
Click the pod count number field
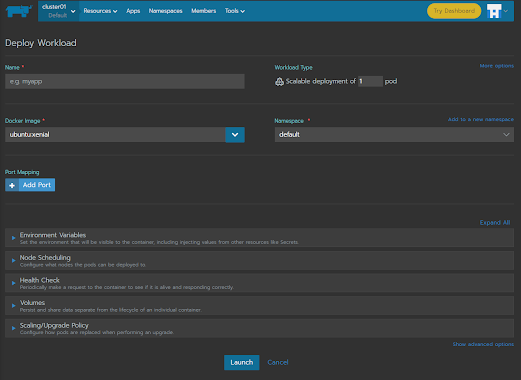coord(370,81)
